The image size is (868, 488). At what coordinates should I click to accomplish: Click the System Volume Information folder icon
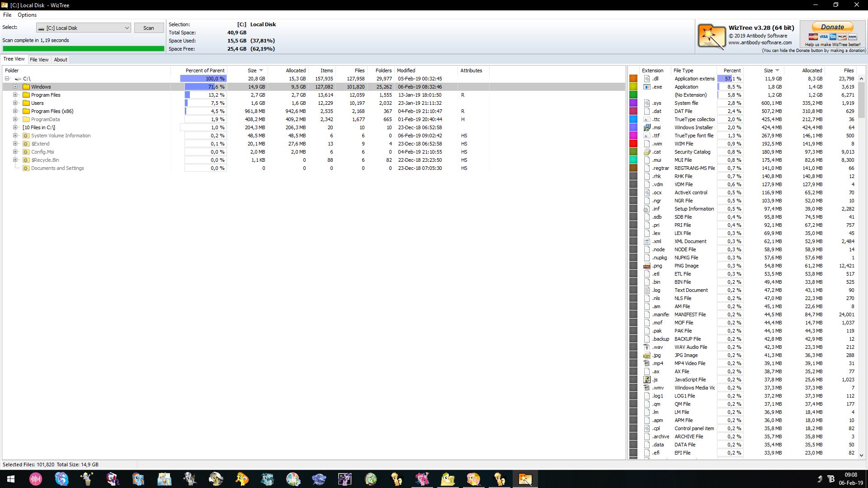[26, 136]
